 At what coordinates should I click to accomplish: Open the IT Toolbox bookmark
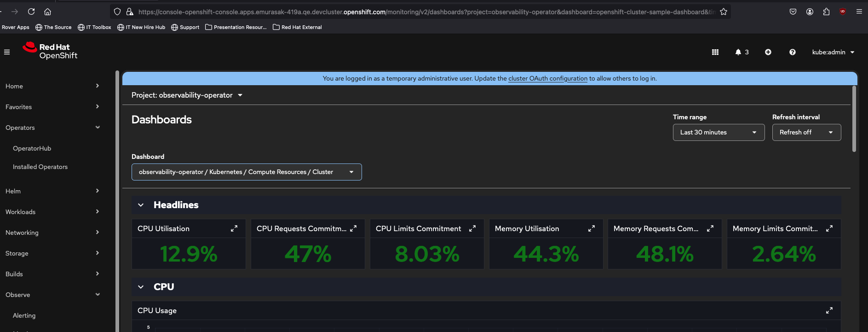point(94,27)
